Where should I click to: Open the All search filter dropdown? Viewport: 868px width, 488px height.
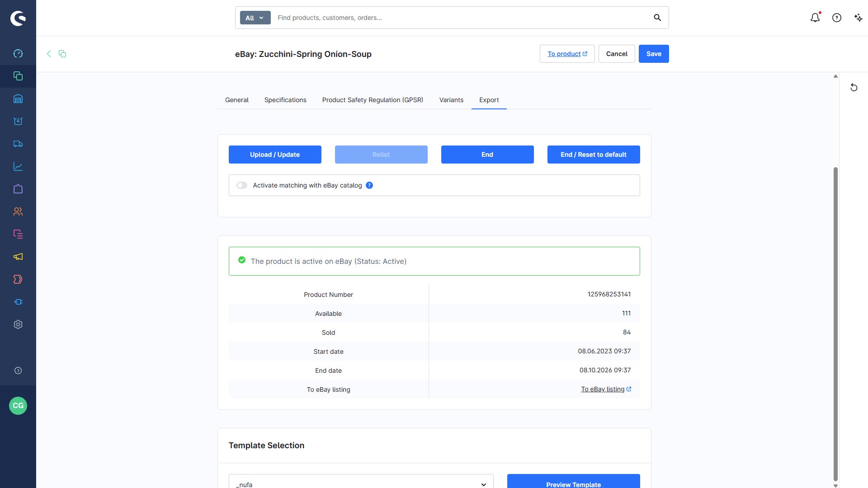pyautogui.click(x=255, y=18)
